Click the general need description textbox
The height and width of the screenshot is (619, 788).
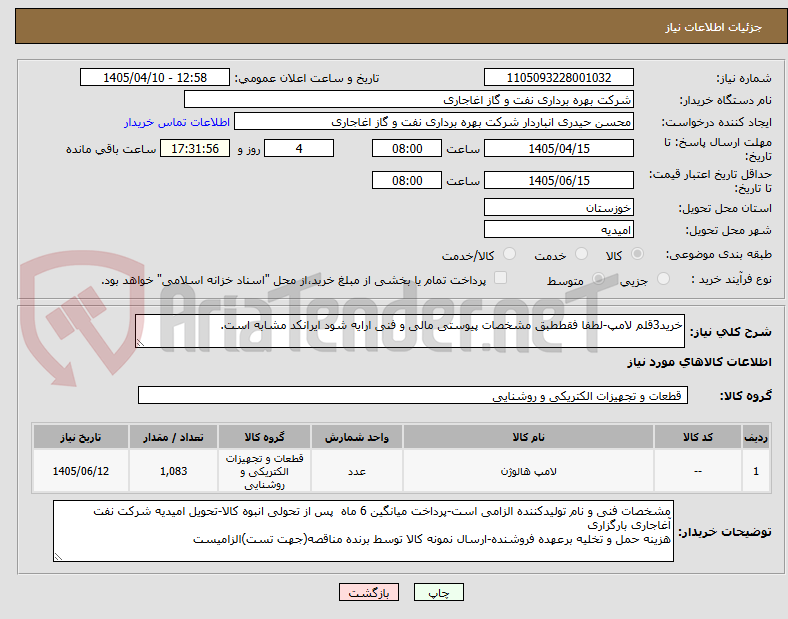(410, 331)
